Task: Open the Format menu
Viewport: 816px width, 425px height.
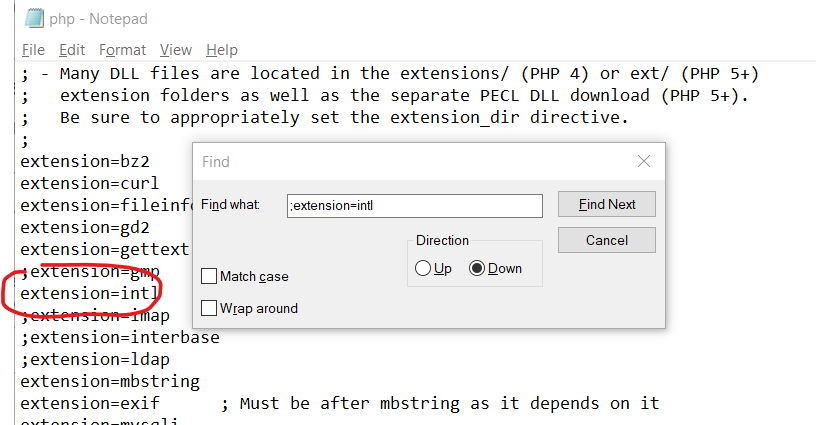Action: pyautogui.click(x=122, y=50)
